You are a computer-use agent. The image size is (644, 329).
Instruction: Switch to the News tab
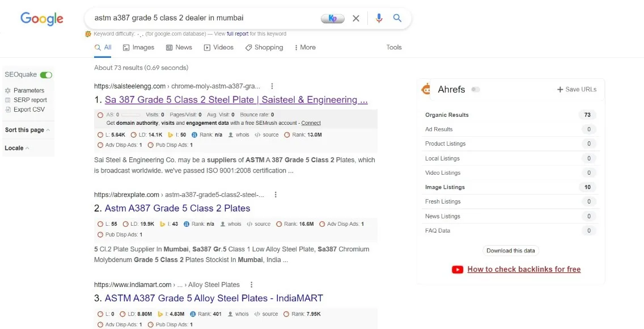pyautogui.click(x=179, y=47)
